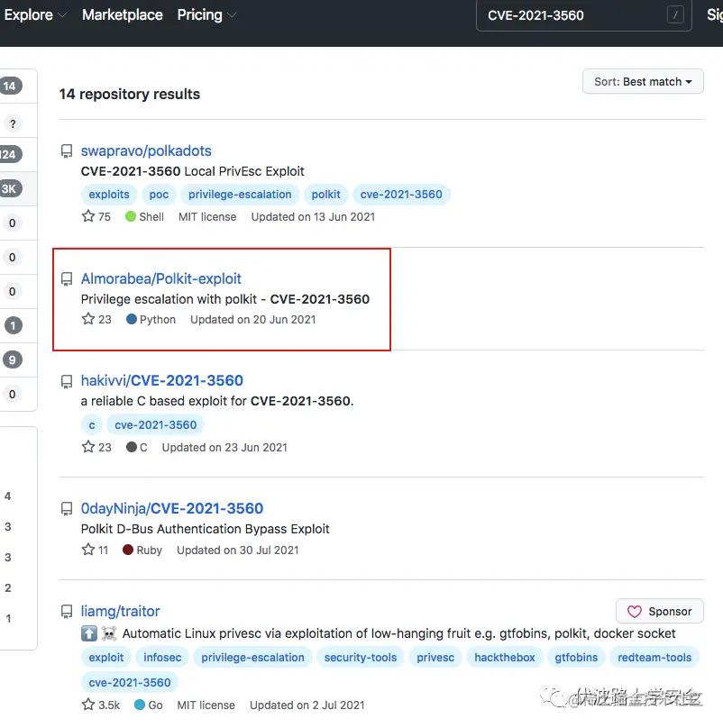Click cve-2021-3560 tag under liamg/traitor

click(130, 683)
